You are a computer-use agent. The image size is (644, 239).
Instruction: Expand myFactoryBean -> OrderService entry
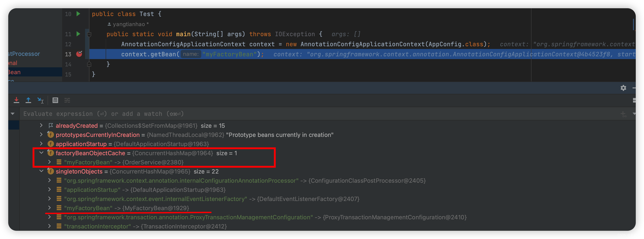(x=49, y=162)
